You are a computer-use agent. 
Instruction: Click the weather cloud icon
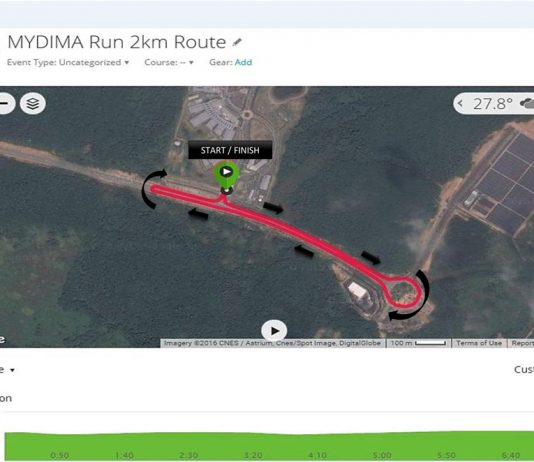click(528, 103)
